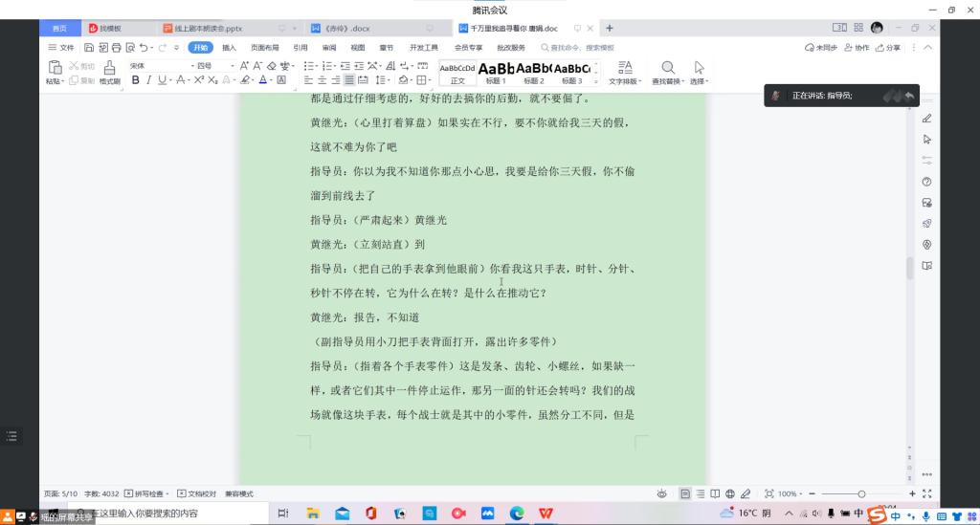Adjust the zoom slider in status bar
The height and width of the screenshot is (525, 980).
tap(861, 493)
